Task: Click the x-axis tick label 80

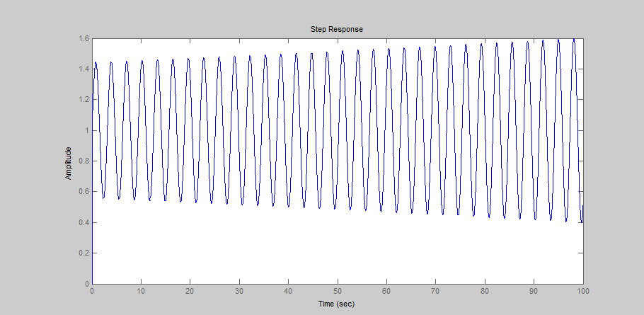Action: coord(485,291)
